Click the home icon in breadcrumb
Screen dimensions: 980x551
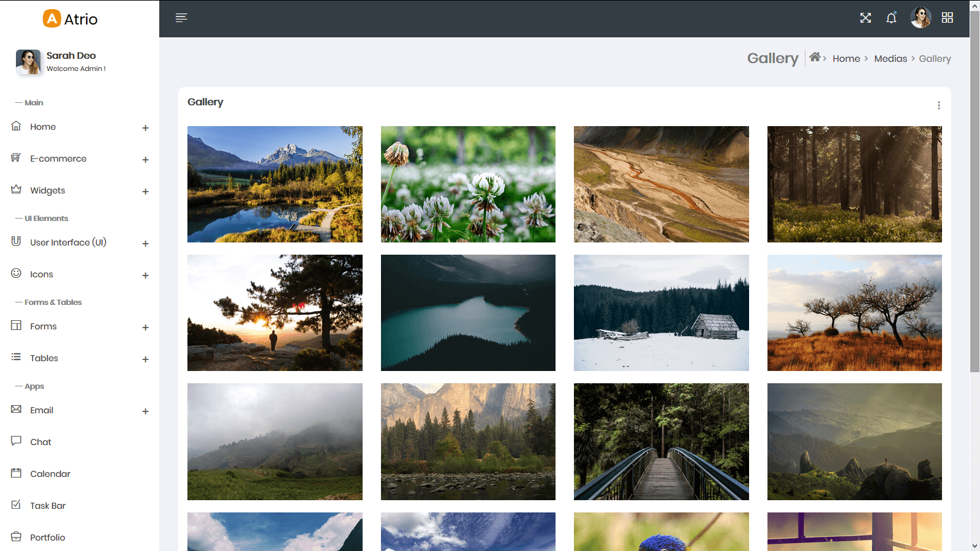click(815, 58)
